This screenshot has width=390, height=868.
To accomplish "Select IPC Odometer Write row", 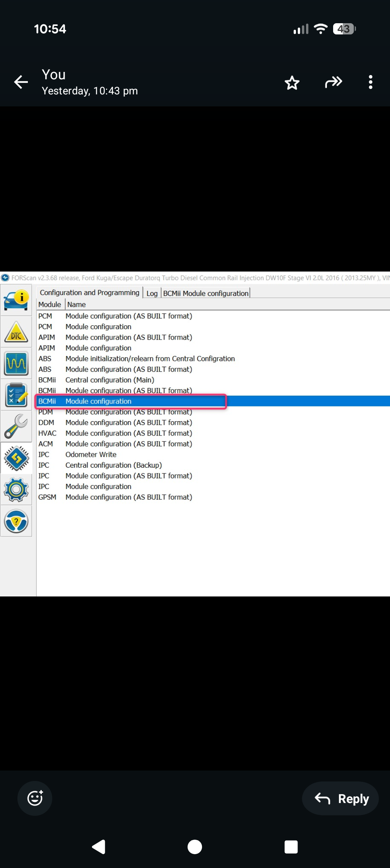I will point(213,455).
